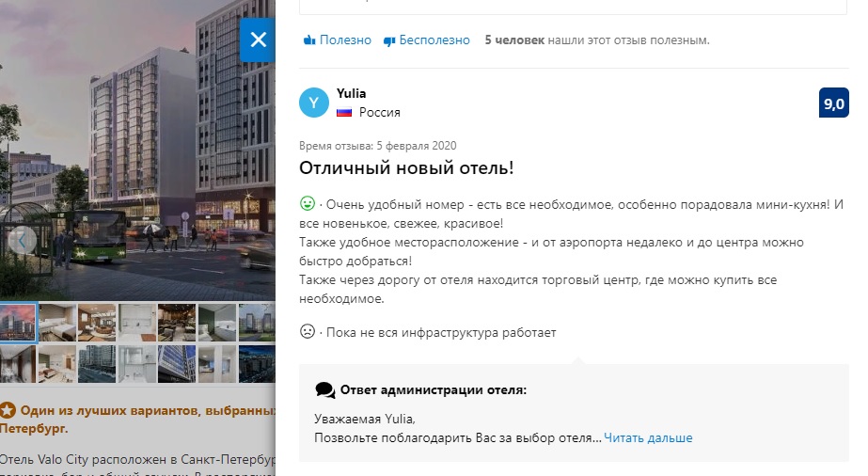Select the snowy street buildings thumbnail
Screen dimensions: 868x476
[98, 364]
